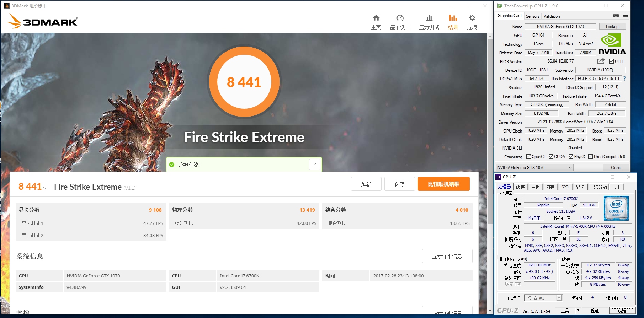Image resolution: width=644 pixels, height=318 pixels.
Task: Click the 显卡分数 value 9 108
Action: coord(155,210)
